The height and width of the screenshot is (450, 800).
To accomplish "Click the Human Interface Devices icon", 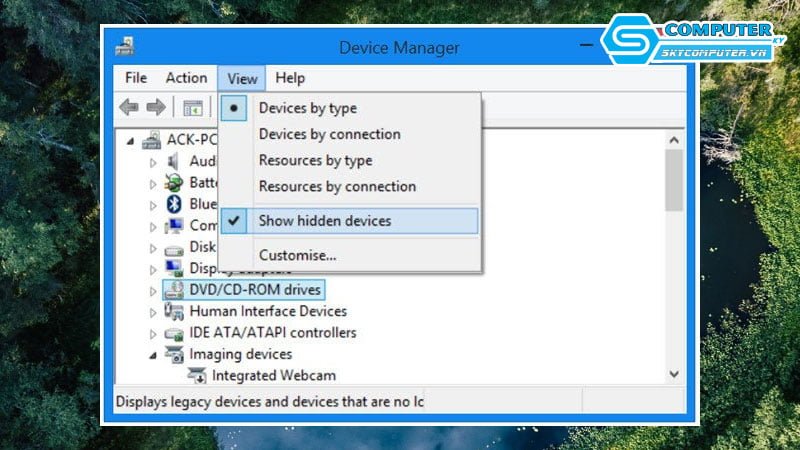I will (174, 311).
